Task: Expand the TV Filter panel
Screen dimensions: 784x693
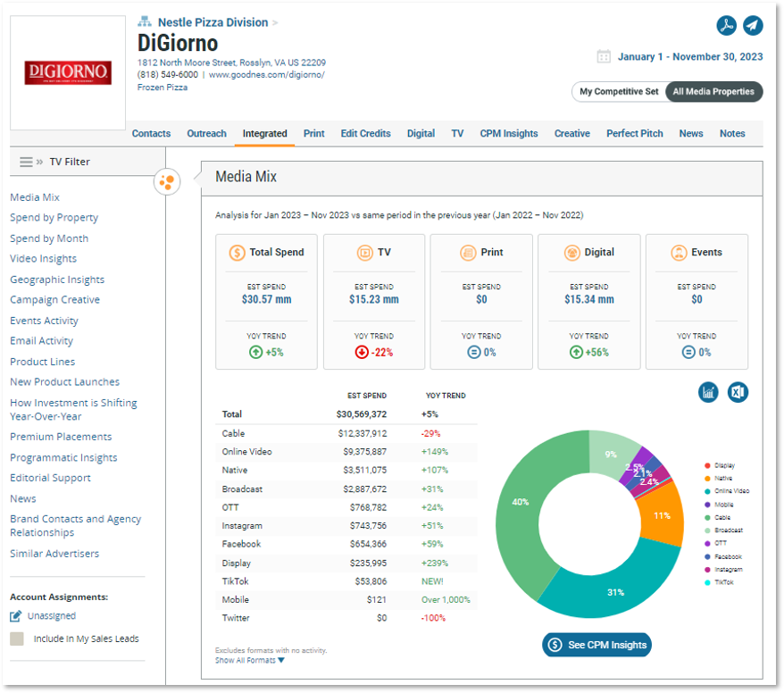Action: click(39, 162)
